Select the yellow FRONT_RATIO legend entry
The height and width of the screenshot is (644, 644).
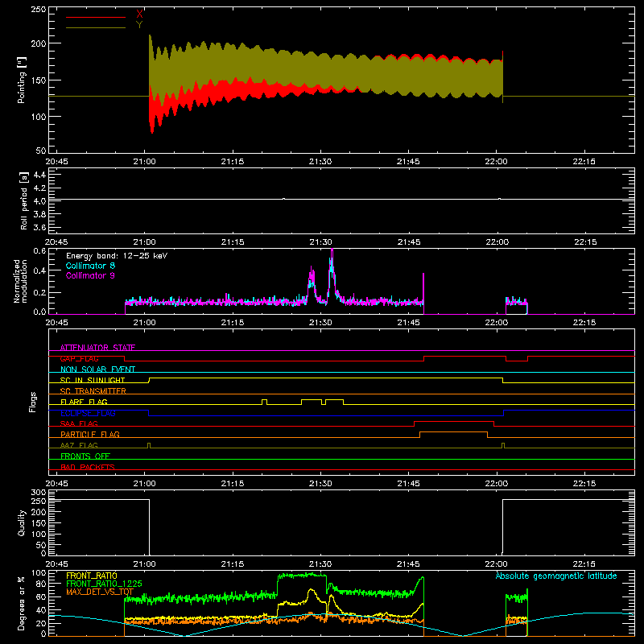pyautogui.click(x=92, y=576)
